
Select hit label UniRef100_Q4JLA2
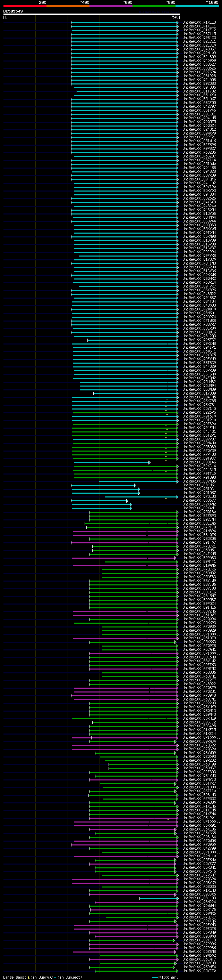[x=199, y=183]
